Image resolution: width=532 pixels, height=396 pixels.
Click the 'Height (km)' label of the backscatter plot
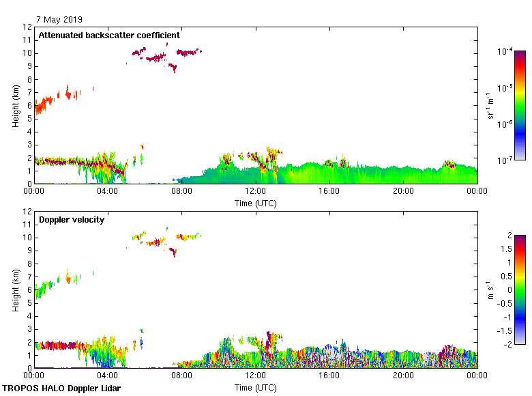15,106
